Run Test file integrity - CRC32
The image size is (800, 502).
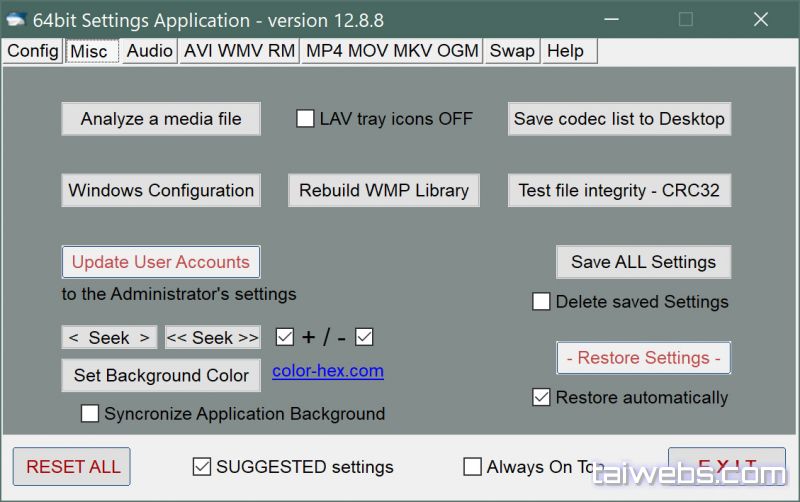point(619,190)
